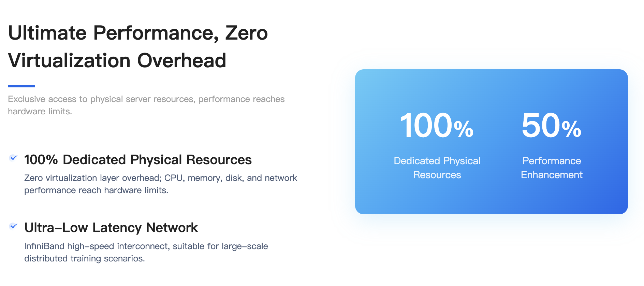The image size is (644, 286).
Task: Click the word "CPU" in the feature description
Action: [173, 178]
